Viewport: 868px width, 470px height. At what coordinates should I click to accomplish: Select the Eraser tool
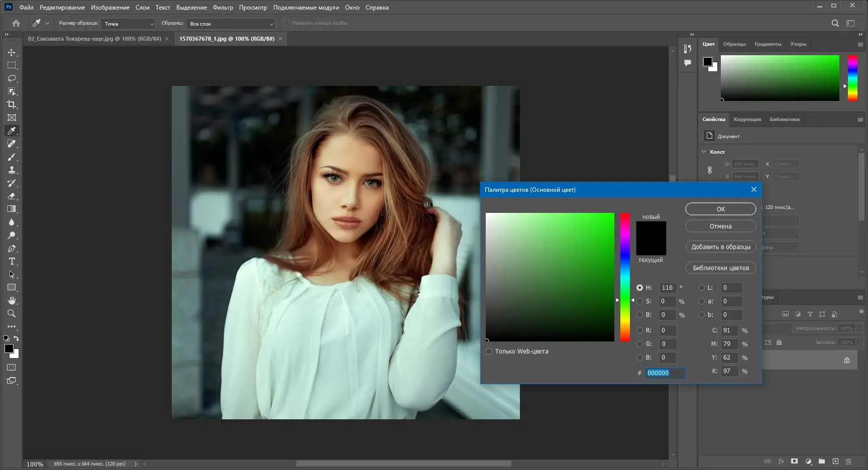(x=12, y=196)
